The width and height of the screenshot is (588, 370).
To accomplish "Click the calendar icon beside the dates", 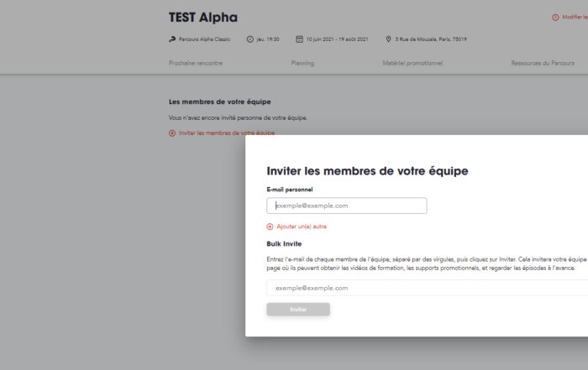I will point(299,39).
